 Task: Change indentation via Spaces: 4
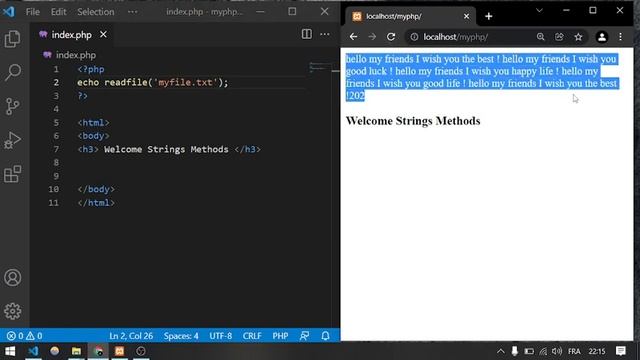(181, 336)
